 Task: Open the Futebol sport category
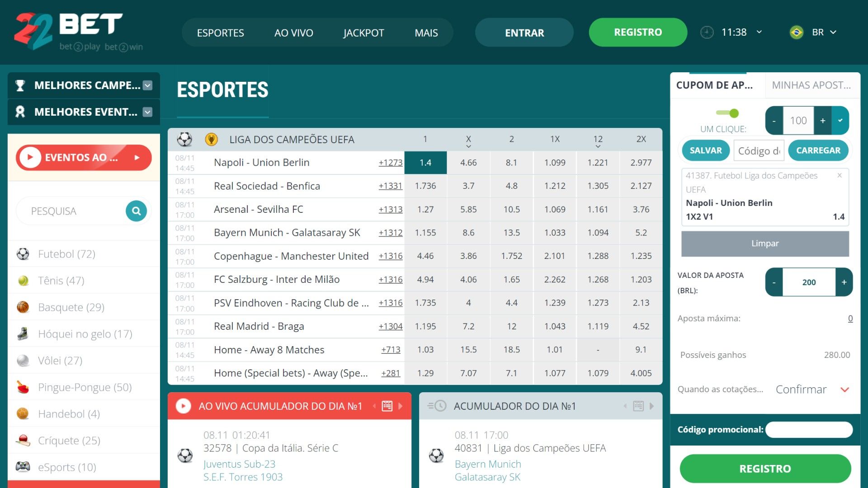[66, 254]
